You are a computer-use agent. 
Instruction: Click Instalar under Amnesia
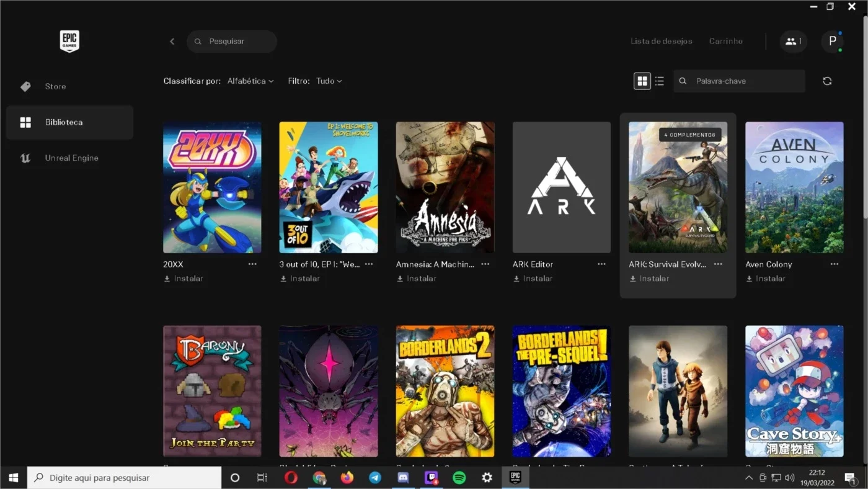point(417,279)
